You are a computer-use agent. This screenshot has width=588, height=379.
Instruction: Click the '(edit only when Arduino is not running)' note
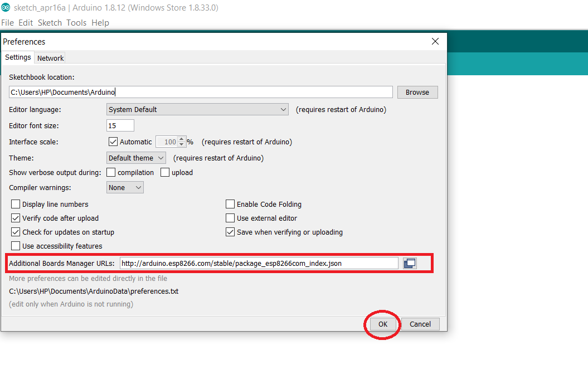(71, 304)
